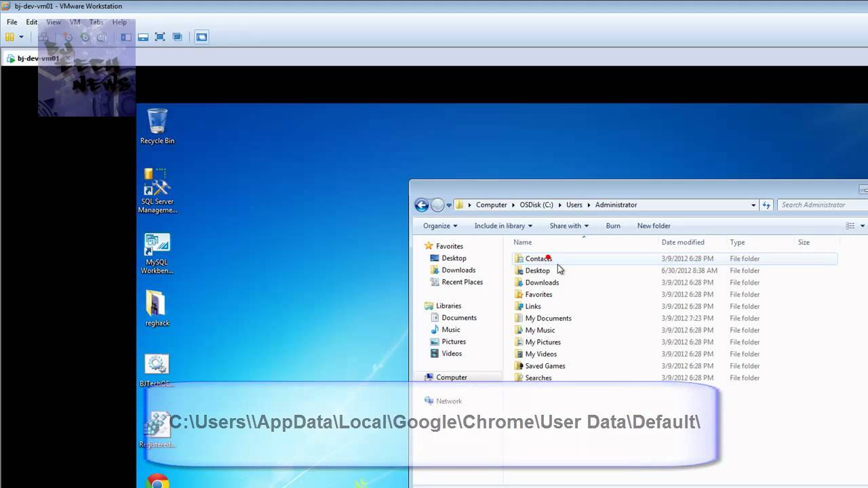Open the Recycle Bin desktop icon
868x488 pixels.
pyautogui.click(x=157, y=127)
